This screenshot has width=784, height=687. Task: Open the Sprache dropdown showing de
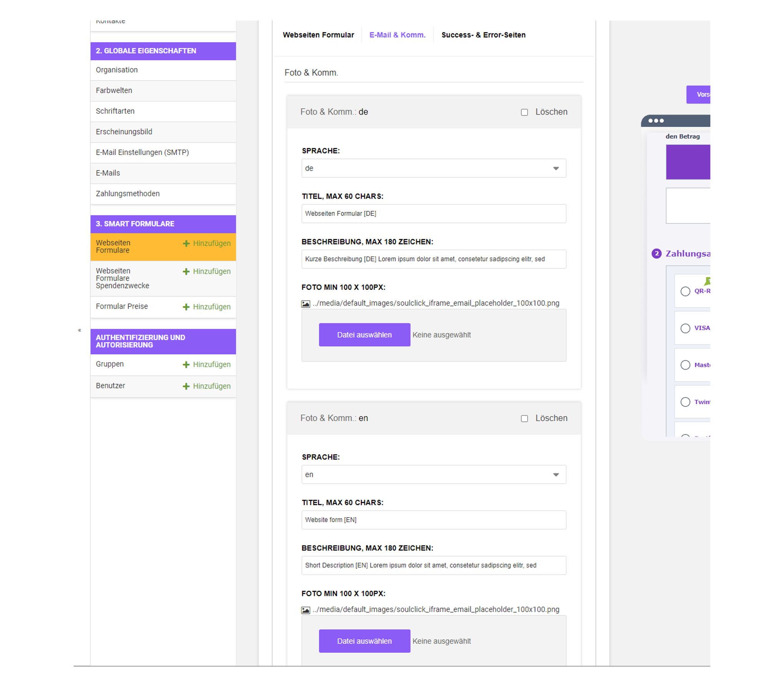point(434,168)
